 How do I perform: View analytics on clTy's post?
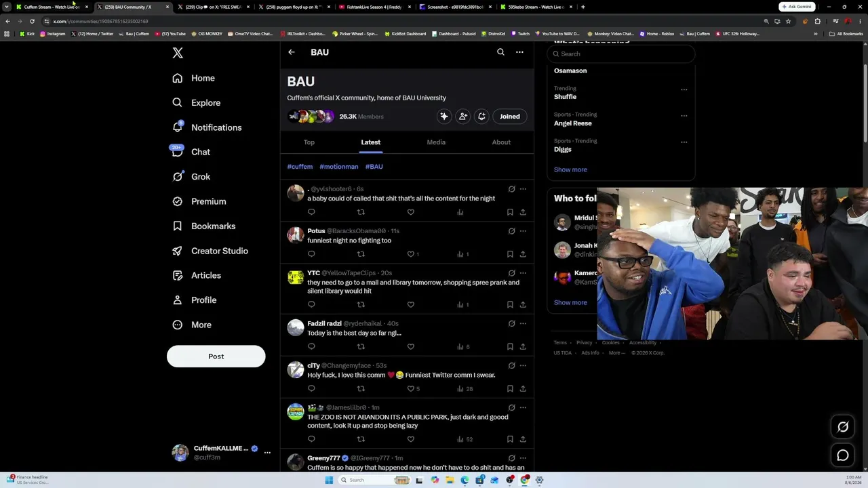465,388
